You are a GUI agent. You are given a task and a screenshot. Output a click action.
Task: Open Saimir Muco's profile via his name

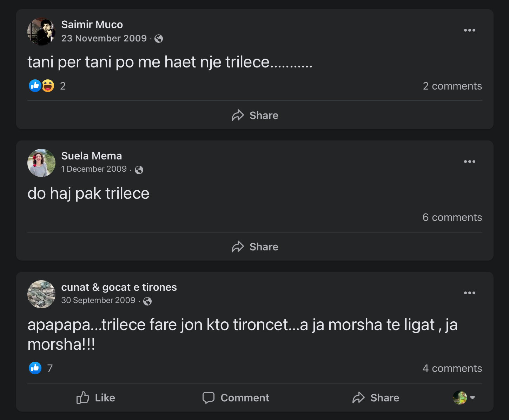[x=92, y=25]
